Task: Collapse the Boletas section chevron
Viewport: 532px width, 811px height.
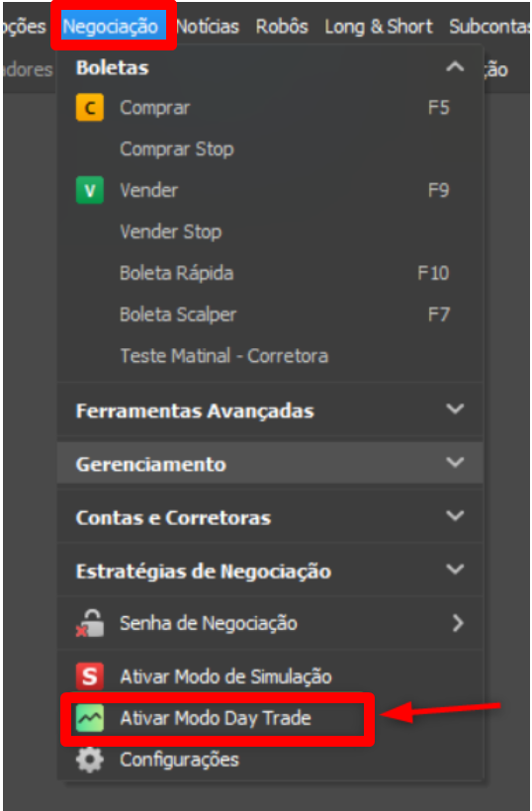Action: 455,67
